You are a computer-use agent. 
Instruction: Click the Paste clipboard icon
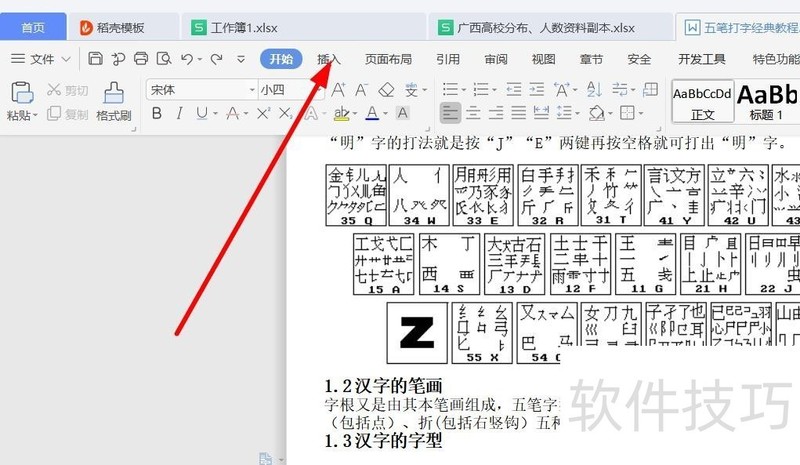pos(22,92)
